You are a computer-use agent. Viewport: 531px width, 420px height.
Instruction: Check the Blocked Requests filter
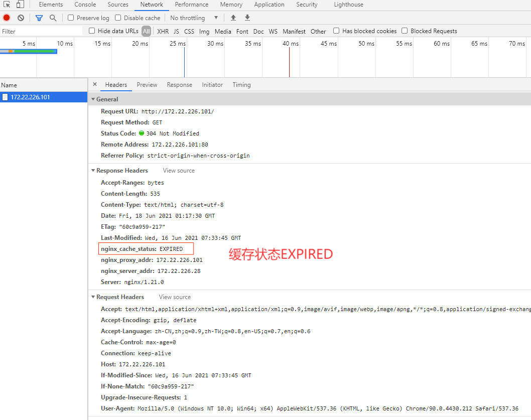[x=405, y=31]
